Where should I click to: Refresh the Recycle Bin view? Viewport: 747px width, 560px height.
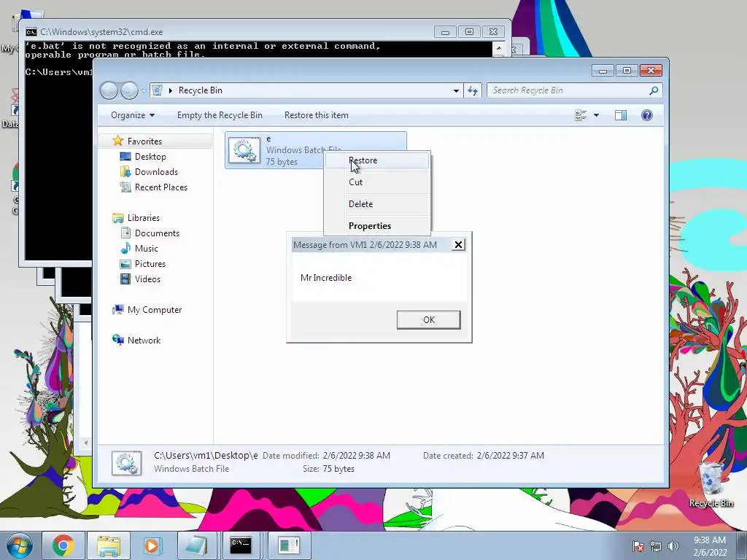473,90
